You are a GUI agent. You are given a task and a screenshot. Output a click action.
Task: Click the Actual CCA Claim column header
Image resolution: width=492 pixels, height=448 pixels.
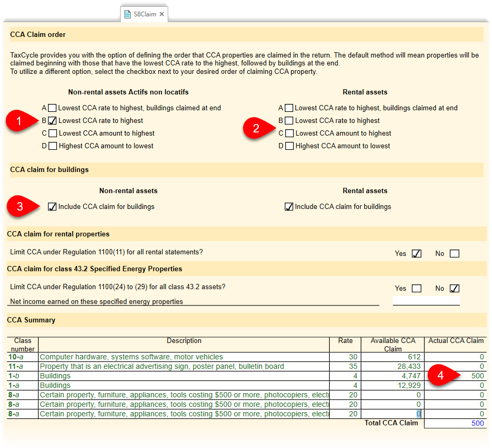point(456,341)
